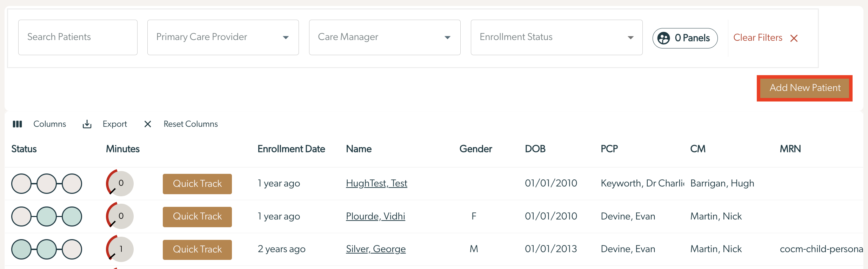Click the people icon in Panels button
Screen dimensions: 868x269
click(663, 38)
